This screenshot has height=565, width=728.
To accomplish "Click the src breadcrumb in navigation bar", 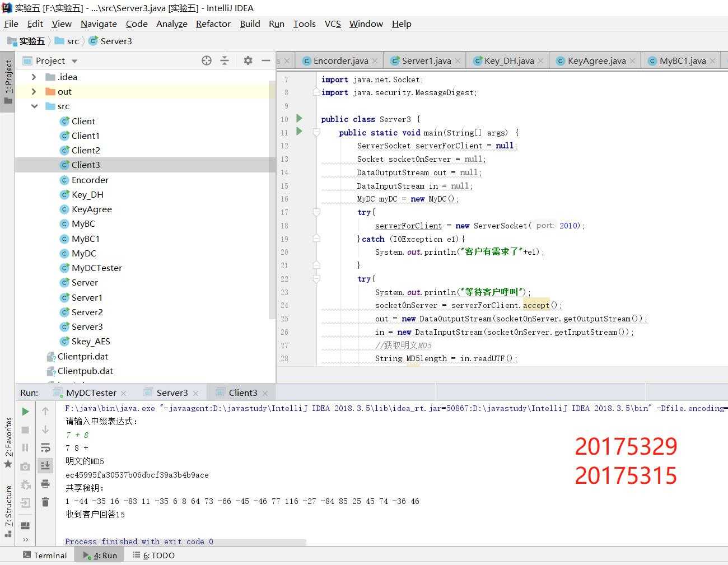I will point(67,41).
